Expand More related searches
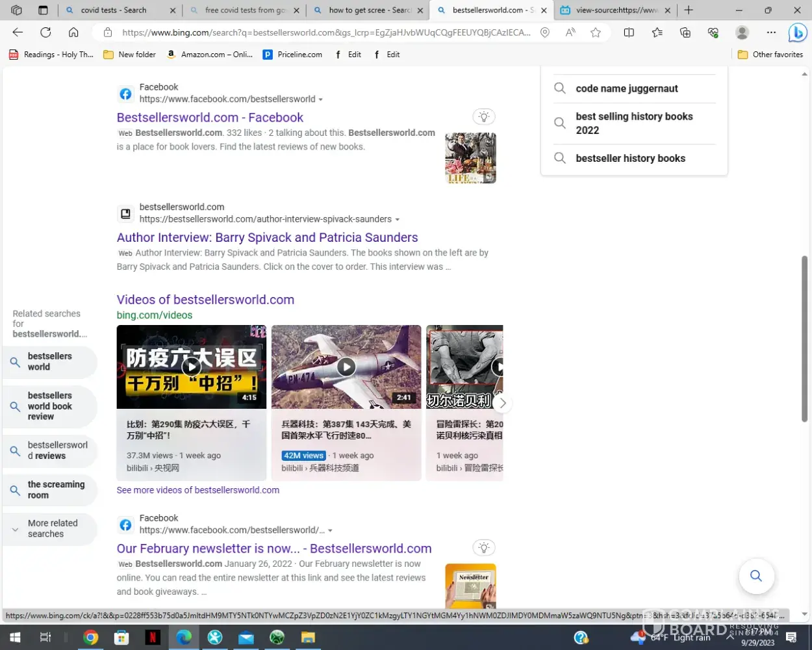The height and width of the screenshot is (650, 812). pos(49,528)
